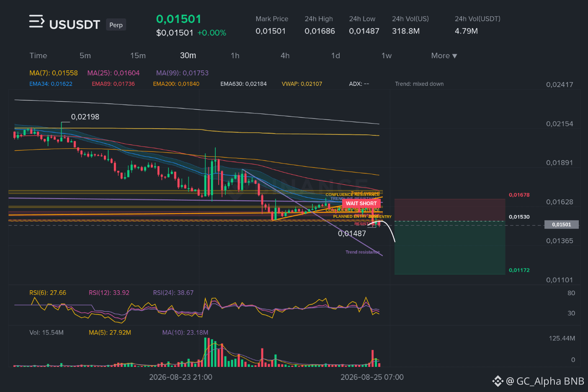
Task: Switch to the 5m timeframe
Action: coord(85,56)
